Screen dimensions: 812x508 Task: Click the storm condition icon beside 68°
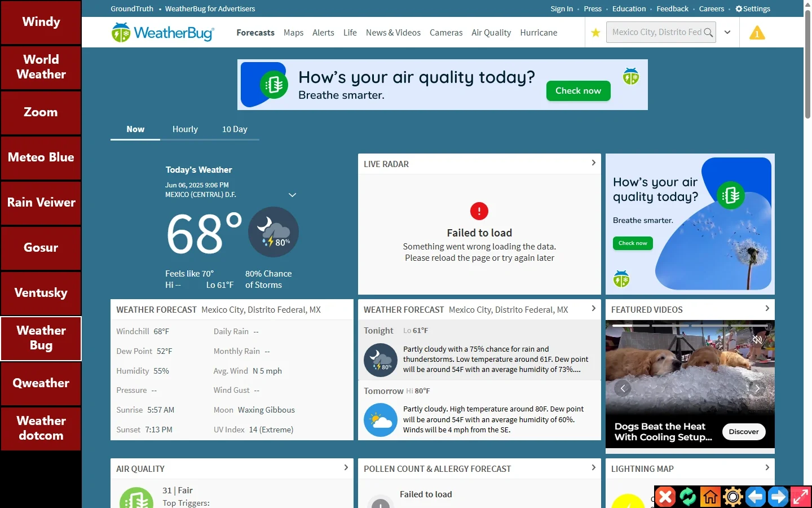[x=273, y=232]
